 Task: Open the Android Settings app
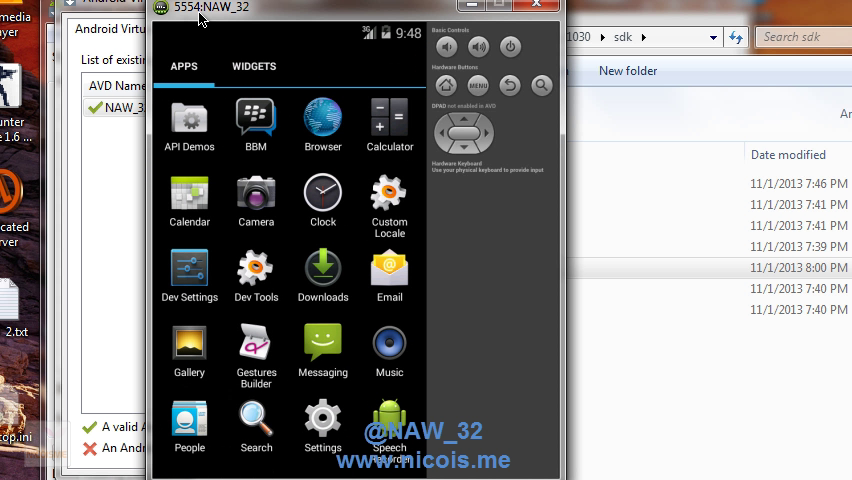(323, 426)
